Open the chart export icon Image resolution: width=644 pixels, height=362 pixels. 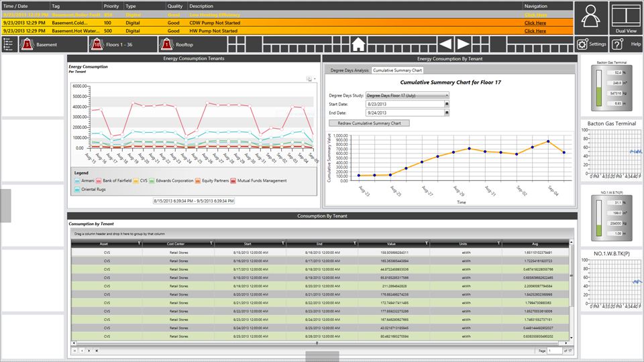[x=309, y=79]
